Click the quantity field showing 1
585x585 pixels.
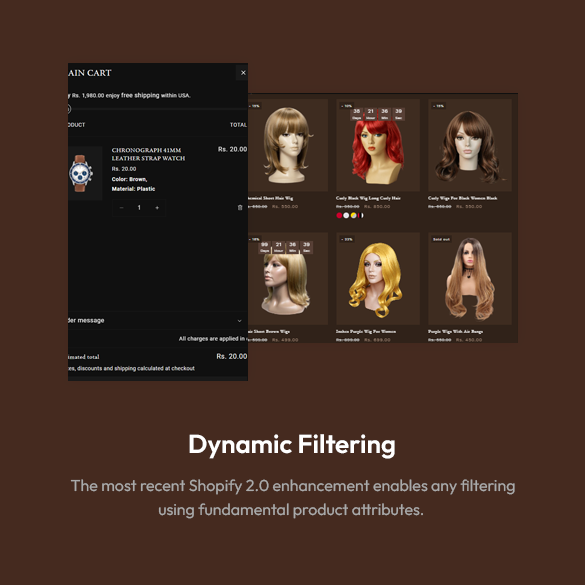(139, 208)
